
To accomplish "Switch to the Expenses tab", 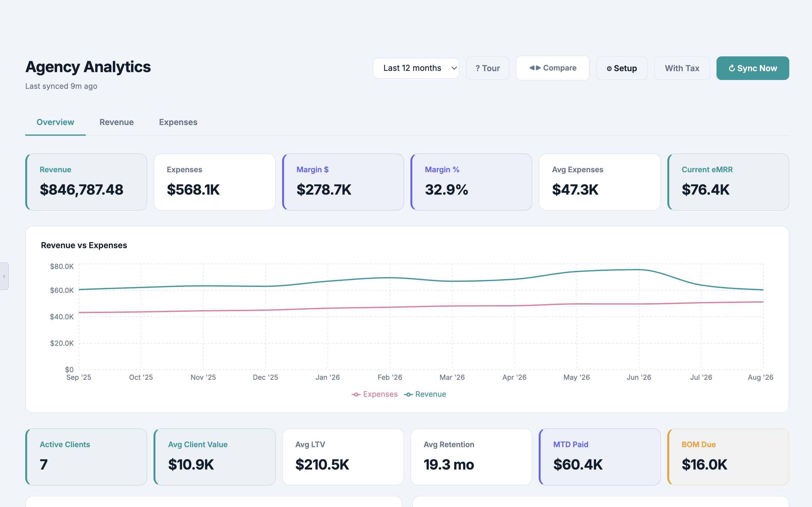I will tap(178, 122).
